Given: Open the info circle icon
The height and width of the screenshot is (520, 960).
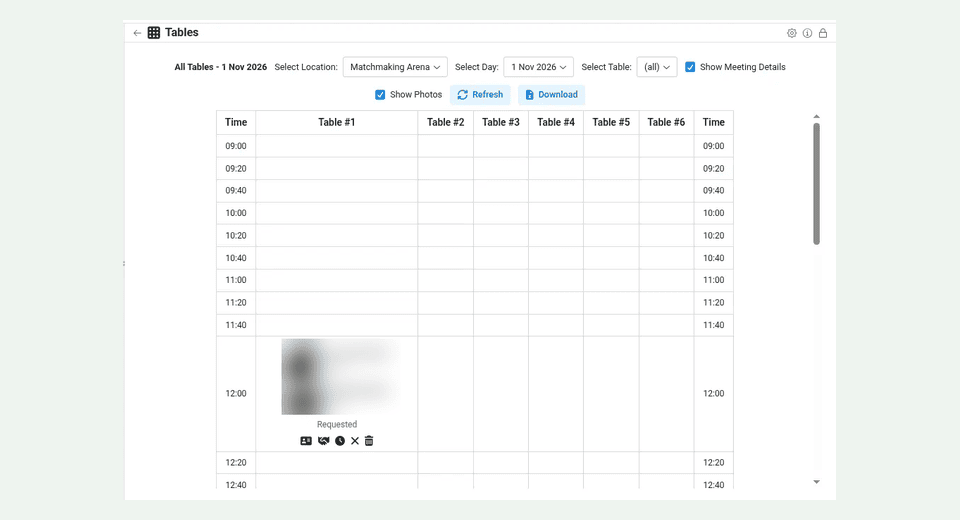Looking at the screenshot, I should (x=808, y=33).
